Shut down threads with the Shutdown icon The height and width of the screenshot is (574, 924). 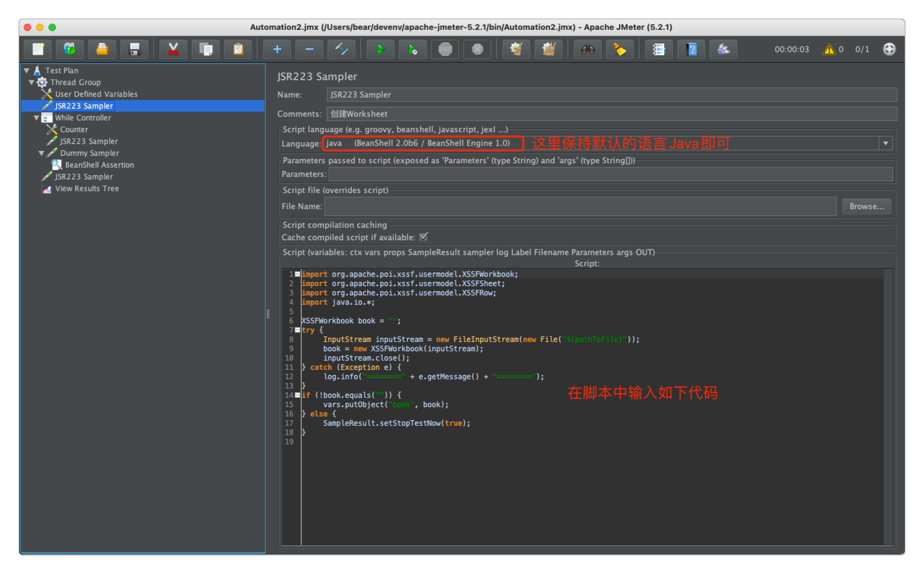click(478, 49)
